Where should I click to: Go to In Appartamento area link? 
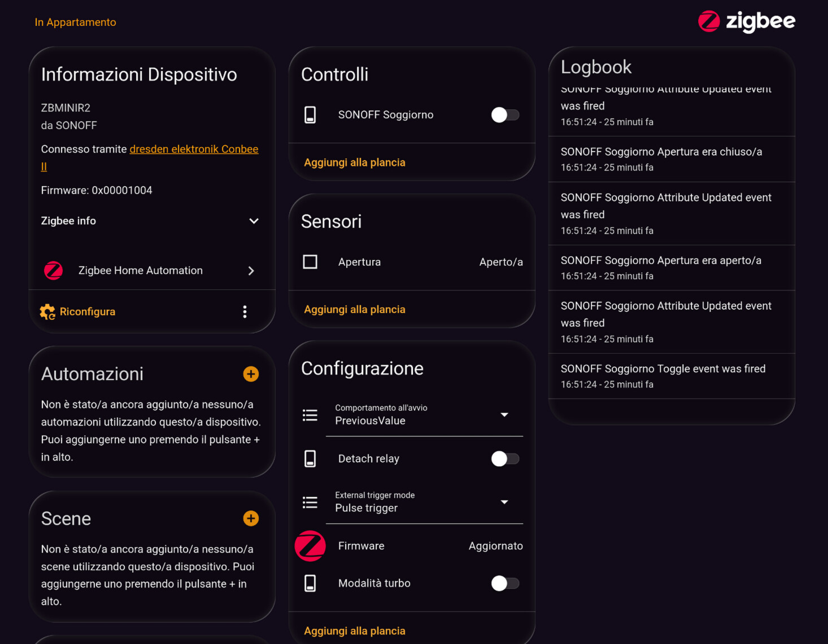pos(75,23)
